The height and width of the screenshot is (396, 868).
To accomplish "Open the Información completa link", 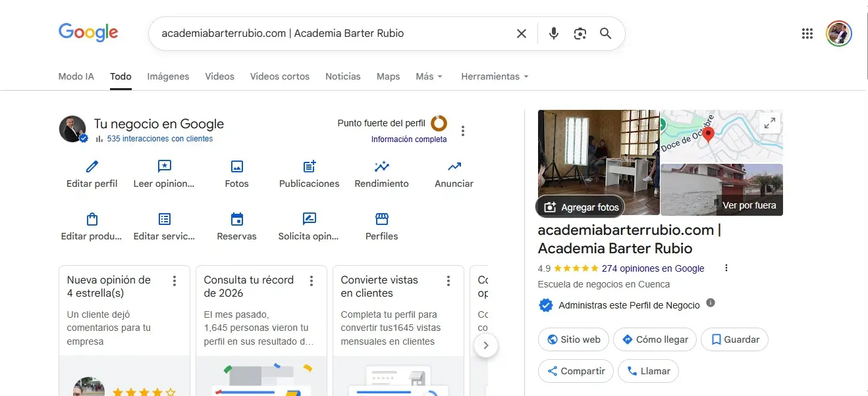I will [409, 139].
